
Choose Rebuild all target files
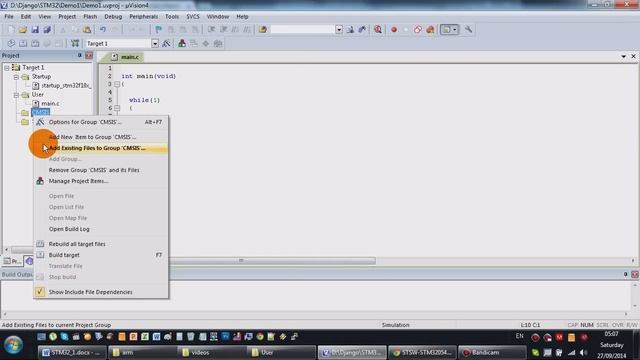pyautogui.click(x=101, y=244)
